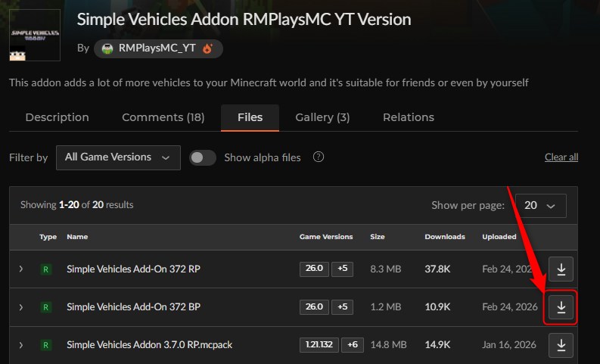
Task: Click the help icon beside Show alpha files
Action: [x=319, y=157]
